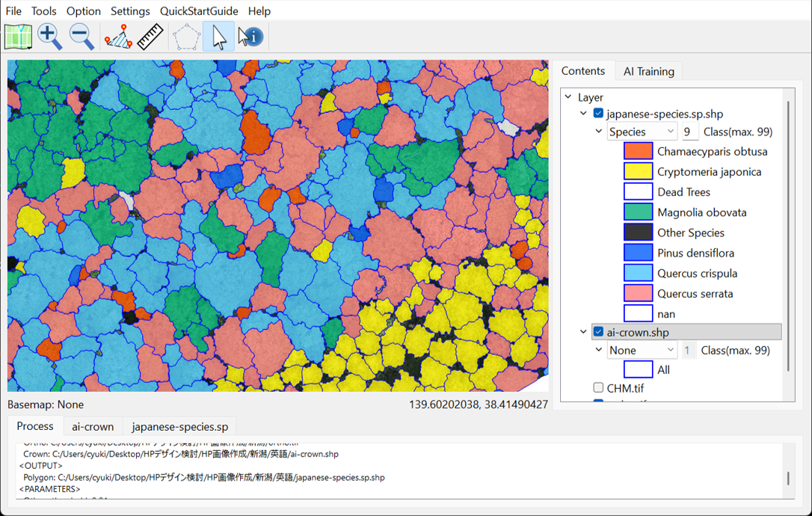Open the None attribute dropdown for ai-crown

pyautogui.click(x=642, y=350)
